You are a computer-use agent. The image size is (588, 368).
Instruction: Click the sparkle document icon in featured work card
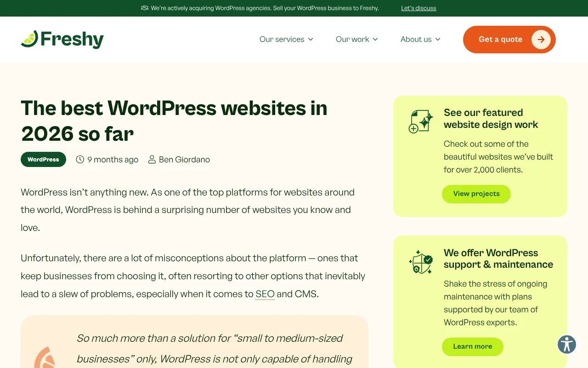[x=421, y=121]
